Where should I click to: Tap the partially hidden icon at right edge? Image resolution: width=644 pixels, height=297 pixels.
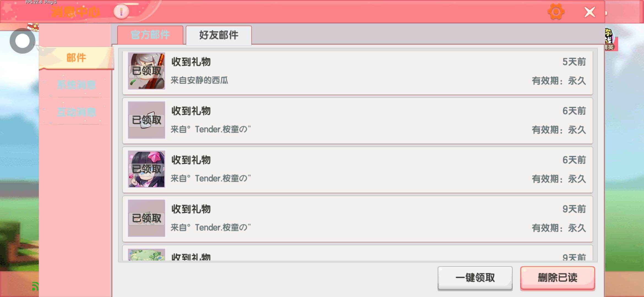coord(611,40)
